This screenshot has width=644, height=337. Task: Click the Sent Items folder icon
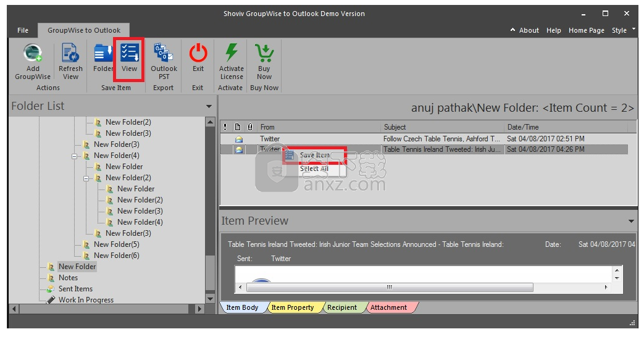pyautogui.click(x=50, y=289)
